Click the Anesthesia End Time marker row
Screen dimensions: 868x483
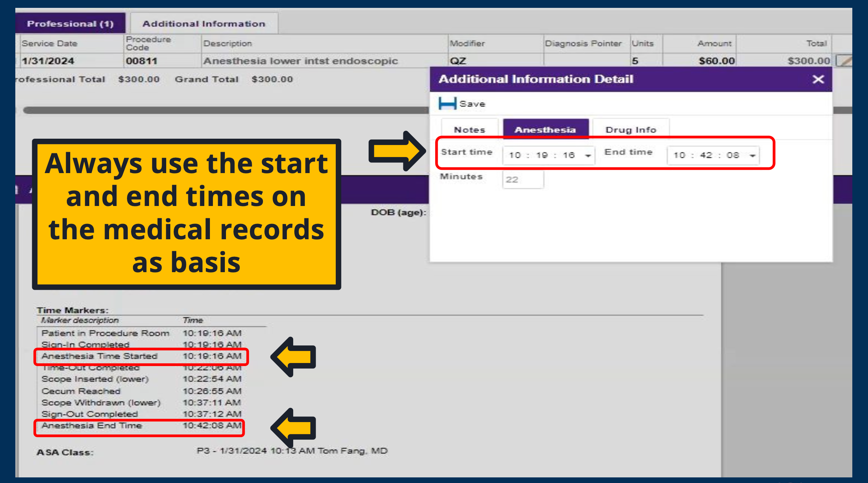tap(139, 427)
